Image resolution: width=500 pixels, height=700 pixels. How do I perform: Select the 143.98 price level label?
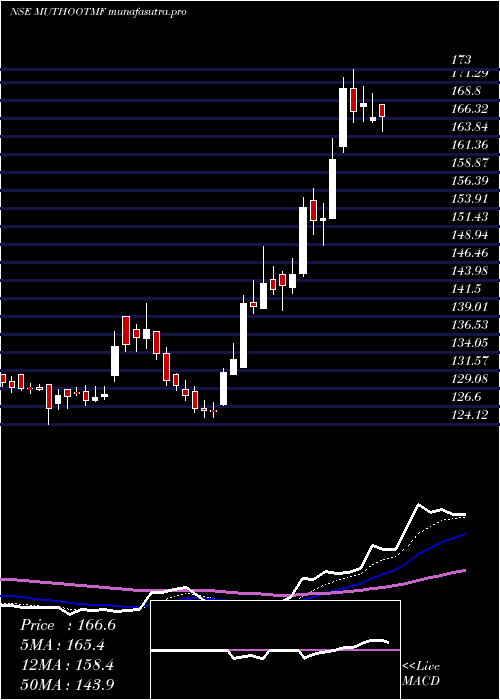(x=469, y=271)
